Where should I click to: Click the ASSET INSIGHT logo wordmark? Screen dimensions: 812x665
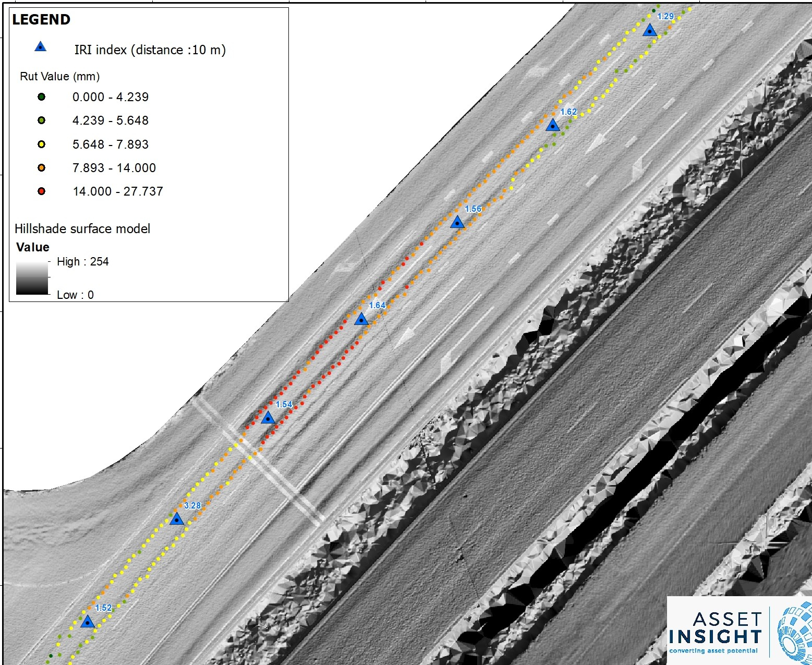(x=716, y=628)
